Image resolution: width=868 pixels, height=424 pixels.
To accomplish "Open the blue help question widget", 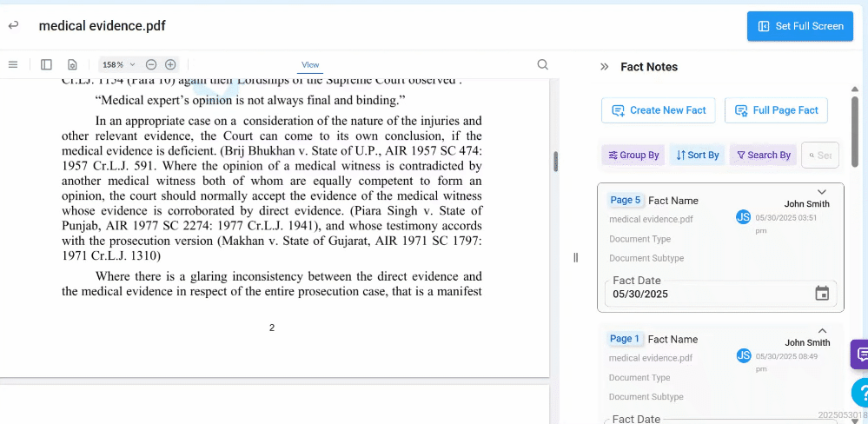I will [x=860, y=393].
